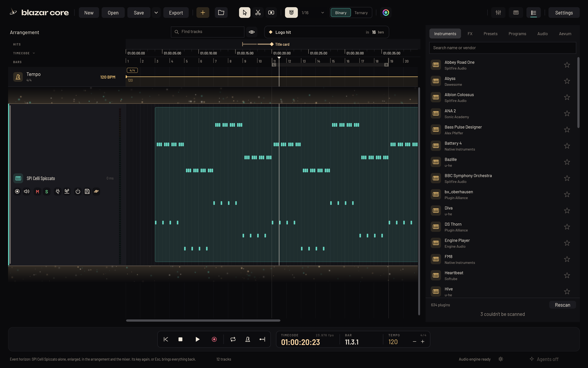Mute the SPI Celli Spiccato track
588x368 pixels.
(x=37, y=192)
